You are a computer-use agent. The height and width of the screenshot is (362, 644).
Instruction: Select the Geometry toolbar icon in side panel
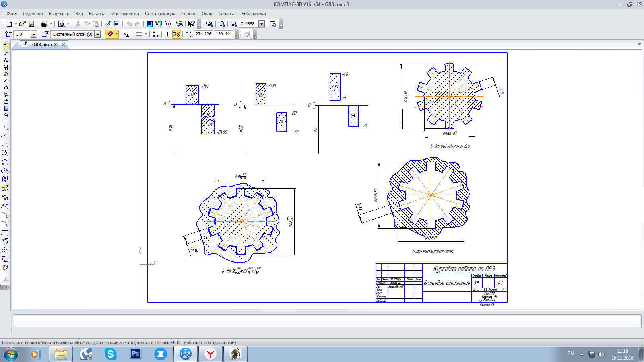pos(6,47)
